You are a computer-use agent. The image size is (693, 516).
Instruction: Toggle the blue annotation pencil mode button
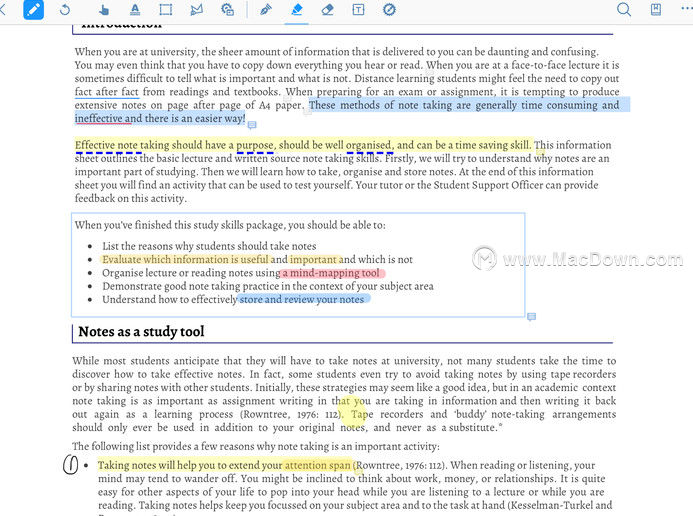(x=33, y=9)
